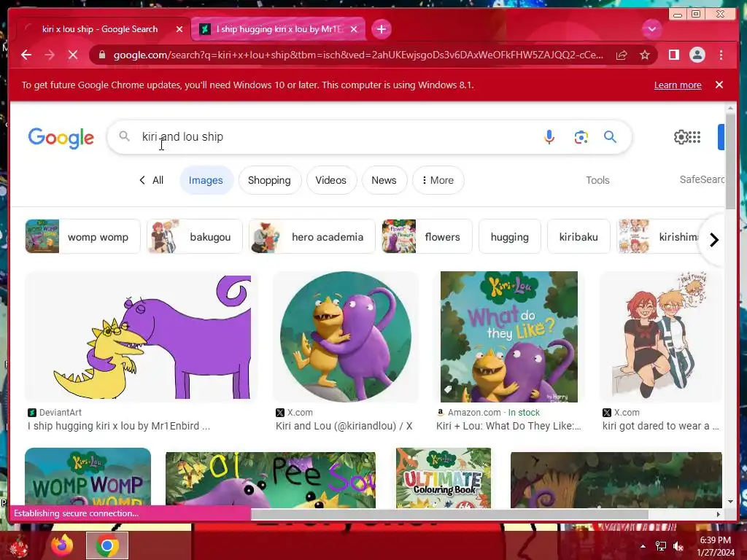Open the Start button on taskbar

point(19,545)
